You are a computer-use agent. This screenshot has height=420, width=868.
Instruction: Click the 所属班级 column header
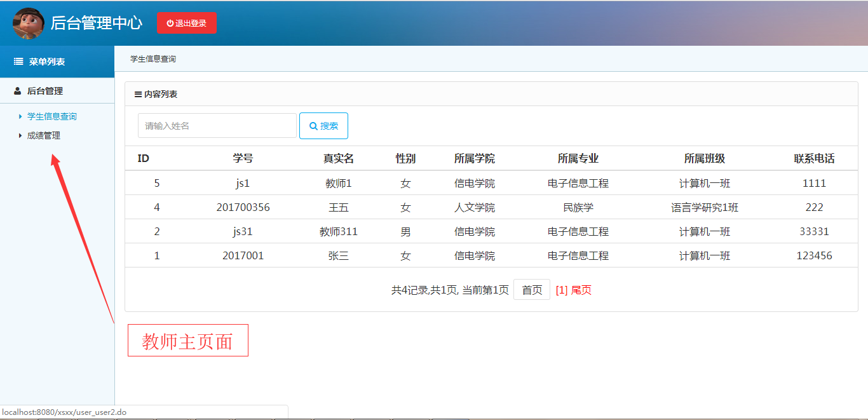point(705,158)
